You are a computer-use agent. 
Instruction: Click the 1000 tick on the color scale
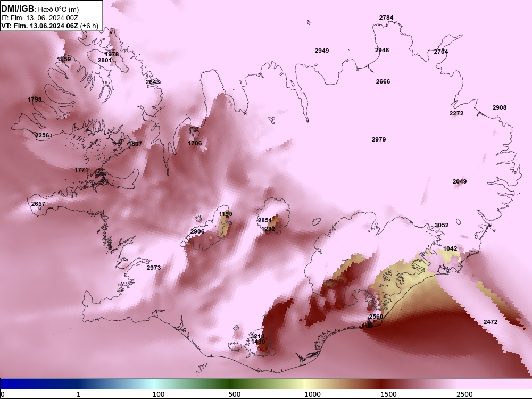(x=312, y=394)
